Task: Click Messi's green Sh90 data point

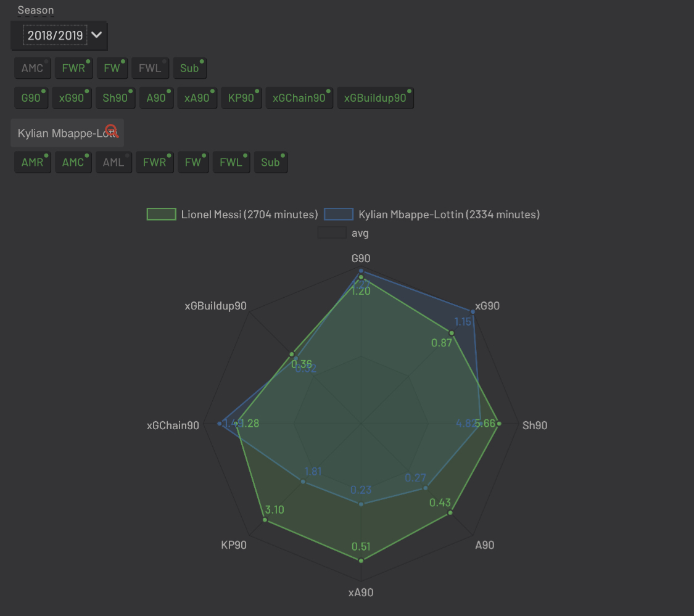Action: coord(499,424)
